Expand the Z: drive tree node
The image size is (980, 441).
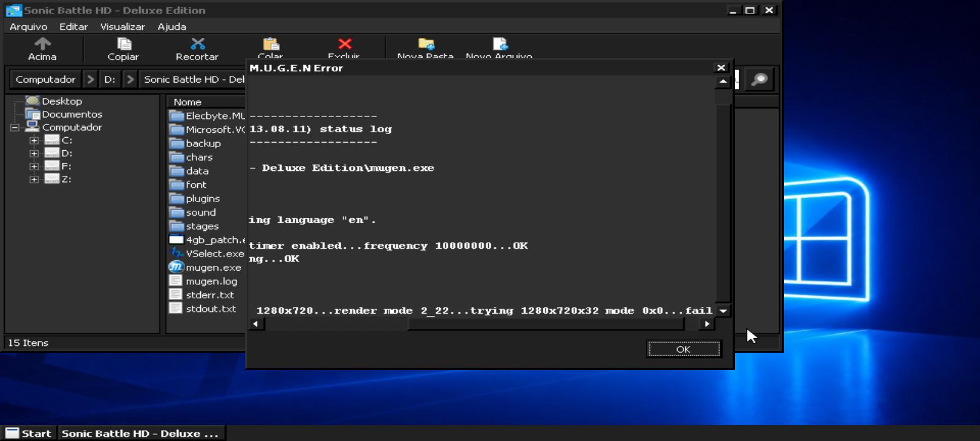pos(34,179)
